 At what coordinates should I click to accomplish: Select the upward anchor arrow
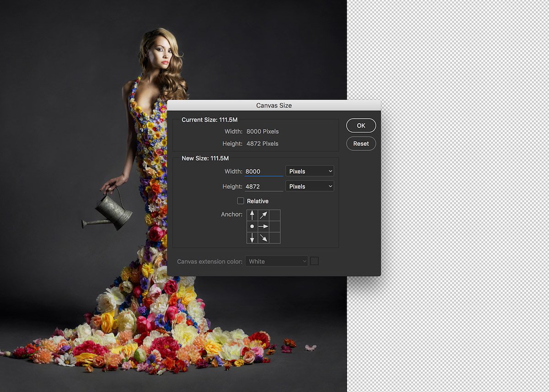click(252, 215)
